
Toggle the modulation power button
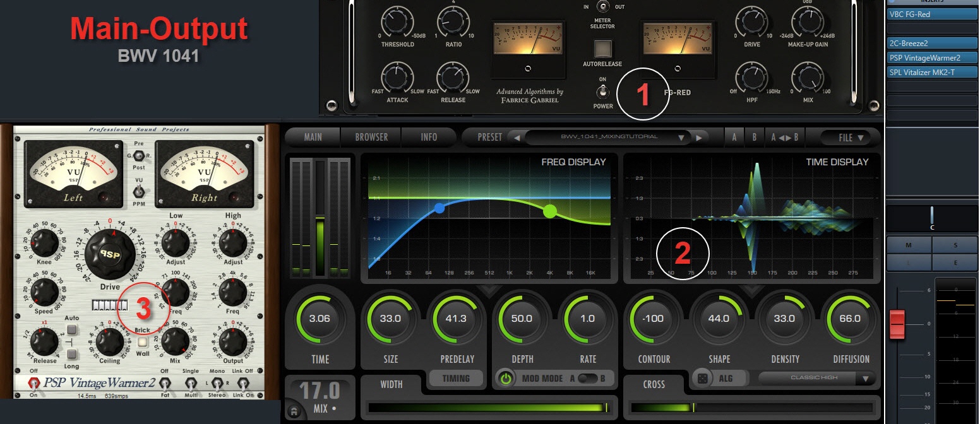pos(506,379)
